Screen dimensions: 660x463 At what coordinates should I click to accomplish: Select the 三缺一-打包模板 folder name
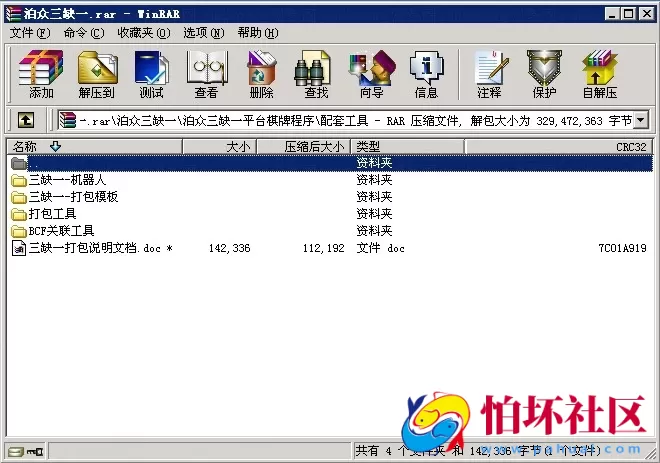tap(73, 197)
